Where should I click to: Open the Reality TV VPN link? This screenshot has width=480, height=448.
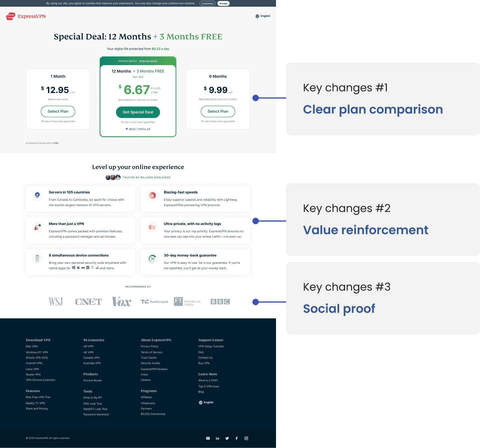pos(35,403)
